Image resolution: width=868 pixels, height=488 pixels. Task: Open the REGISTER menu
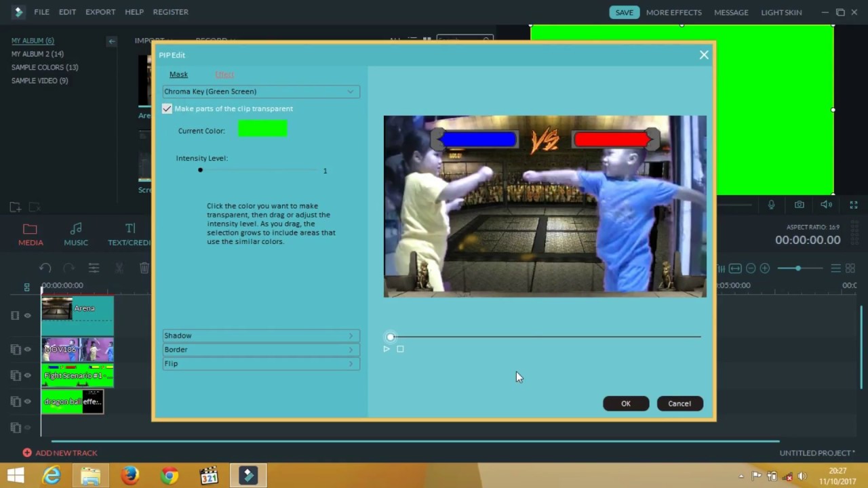click(x=171, y=12)
